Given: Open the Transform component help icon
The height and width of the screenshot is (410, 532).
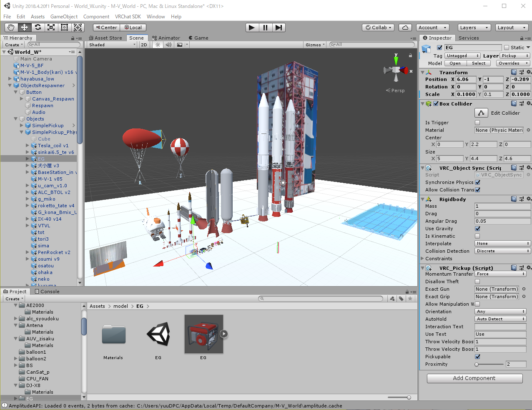Looking at the screenshot, I should [x=514, y=72].
